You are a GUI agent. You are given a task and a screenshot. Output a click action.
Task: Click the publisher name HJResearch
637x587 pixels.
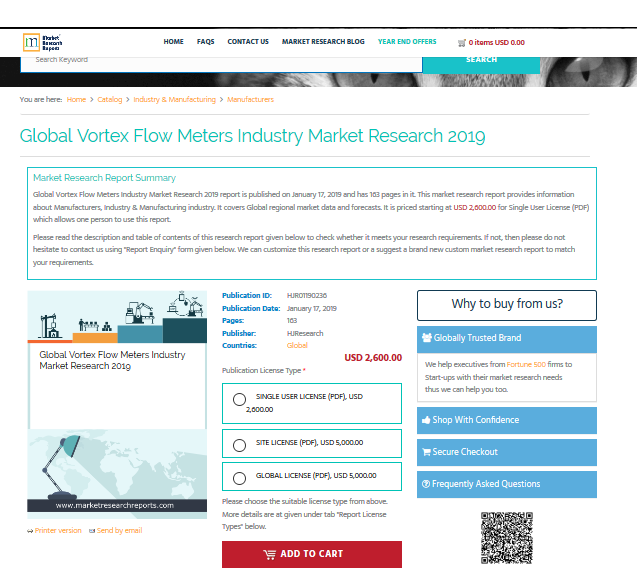(x=305, y=334)
